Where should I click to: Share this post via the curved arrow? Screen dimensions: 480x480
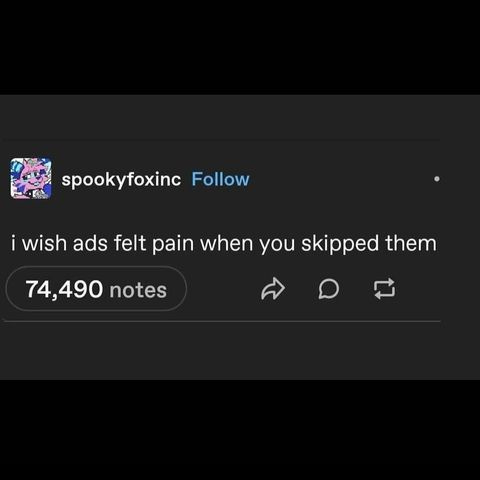(x=273, y=289)
